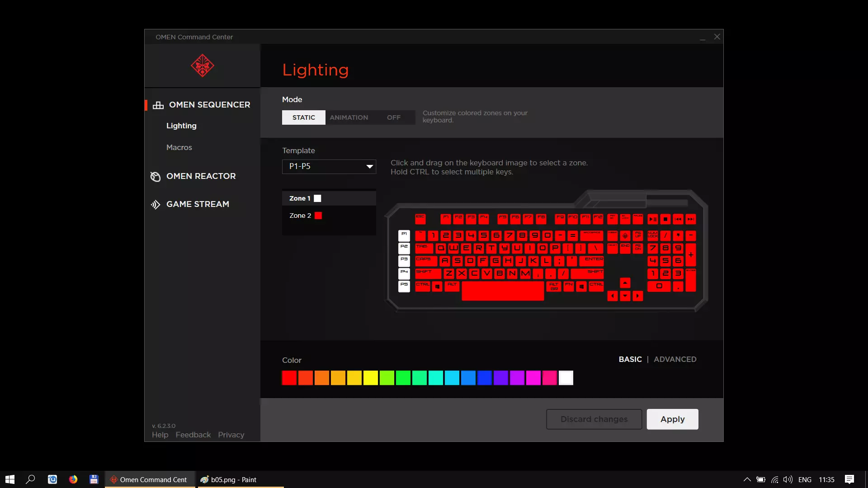The image size is (868, 488).
Task: Open the volume control in system tray
Action: [788, 479]
